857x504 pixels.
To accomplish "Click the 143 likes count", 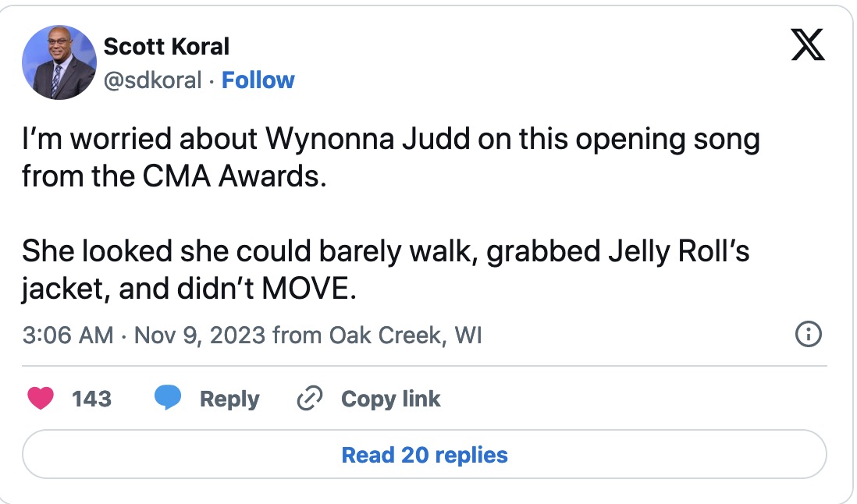I will (x=91, y=399).
